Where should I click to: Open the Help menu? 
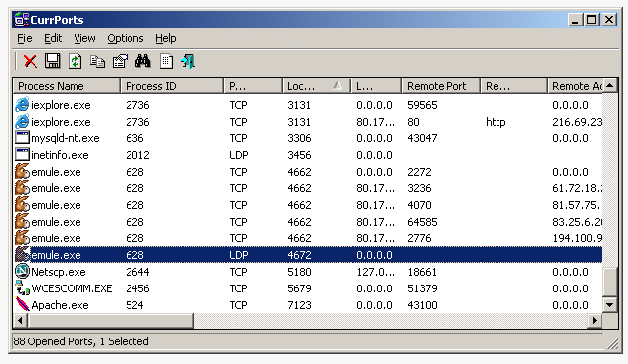[x=166, y=38]
